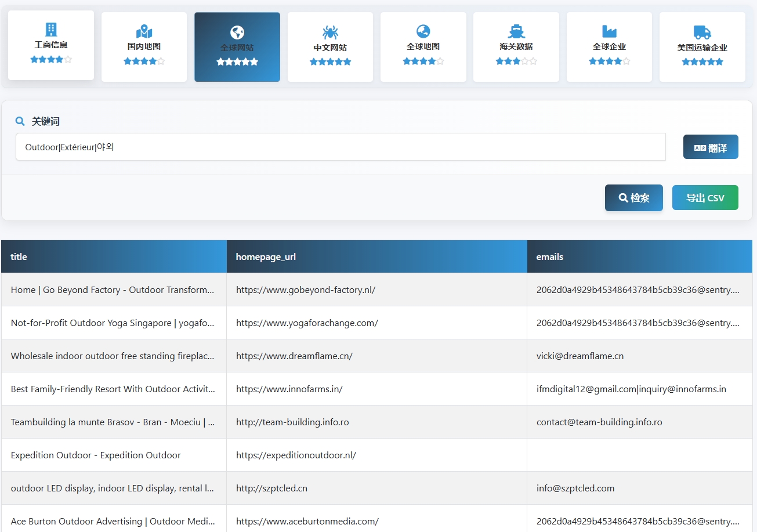
Task: Click the star rating under 美国运输企业
Action: pos(702,61)
